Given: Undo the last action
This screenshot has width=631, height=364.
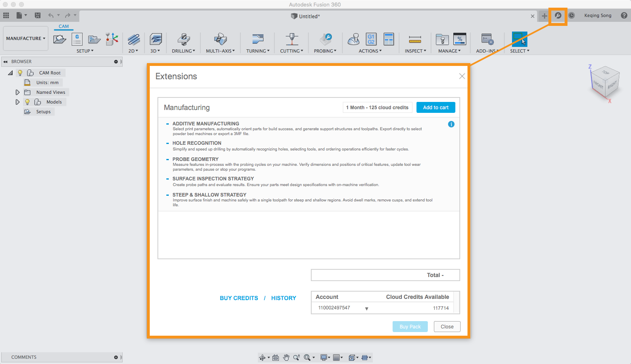Looking at the screenshot, I should (x=51, y=15).
